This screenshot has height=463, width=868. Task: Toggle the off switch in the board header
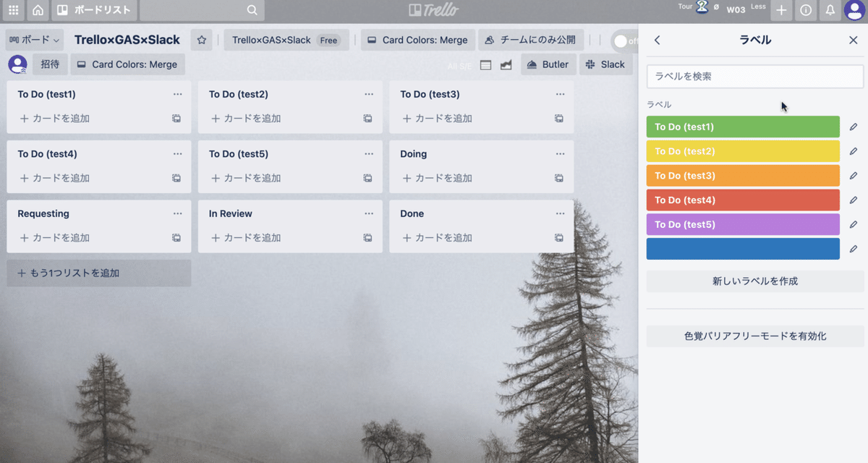pyautogui.click(x=625, y=41)
